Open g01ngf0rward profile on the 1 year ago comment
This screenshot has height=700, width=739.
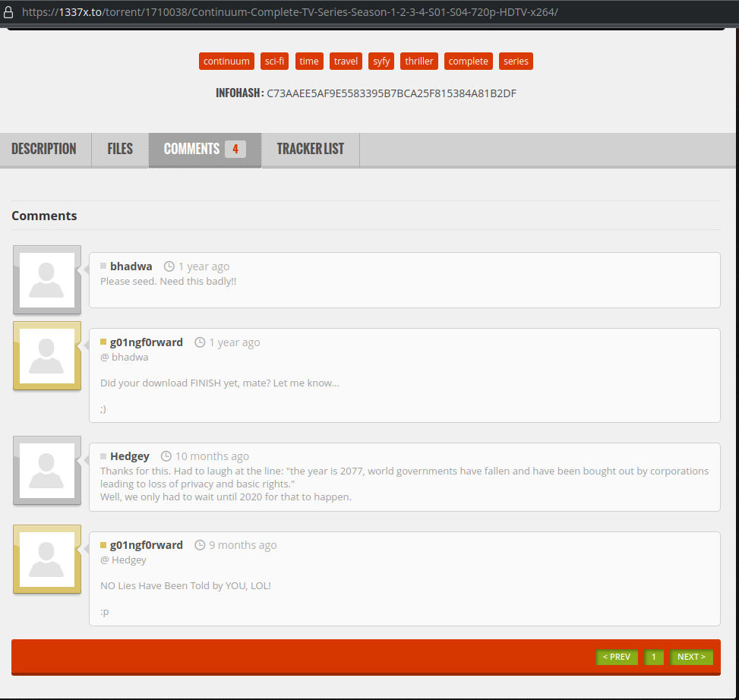click(147, 342)
